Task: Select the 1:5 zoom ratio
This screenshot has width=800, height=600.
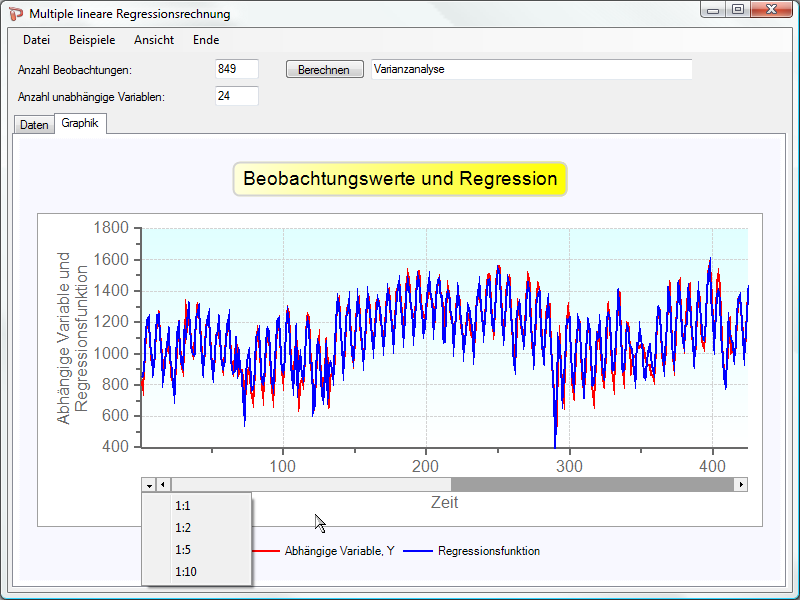Action: [x=183, y=550]
